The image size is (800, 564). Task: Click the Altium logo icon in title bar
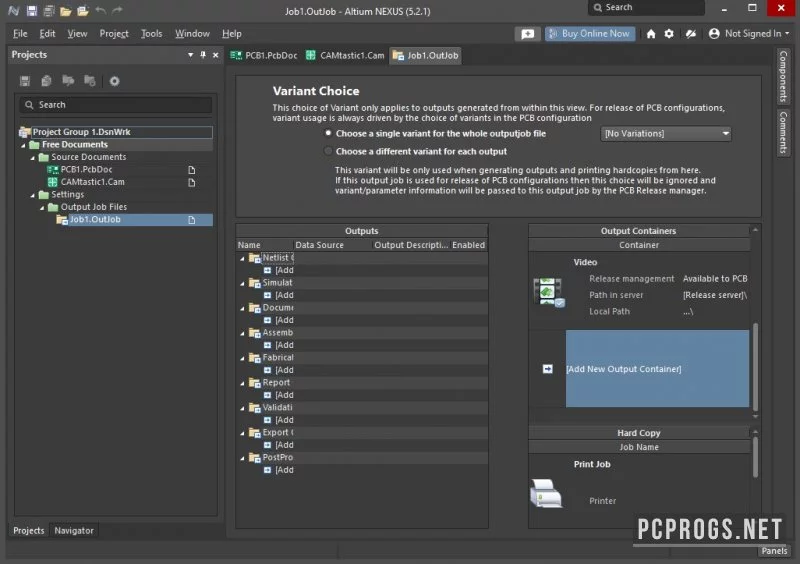click(x=14, y=10)
